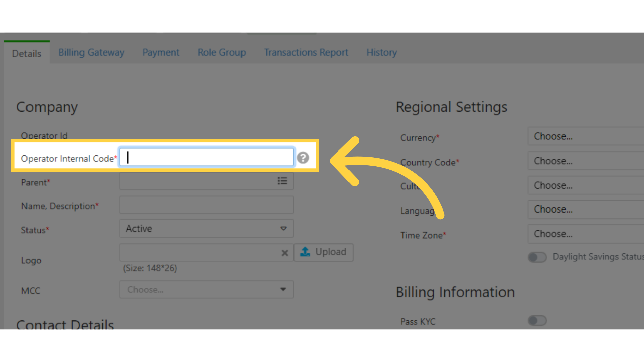Select the Details tab
Viewport: 644px width, 362px height.
click(x=27, y=54)
